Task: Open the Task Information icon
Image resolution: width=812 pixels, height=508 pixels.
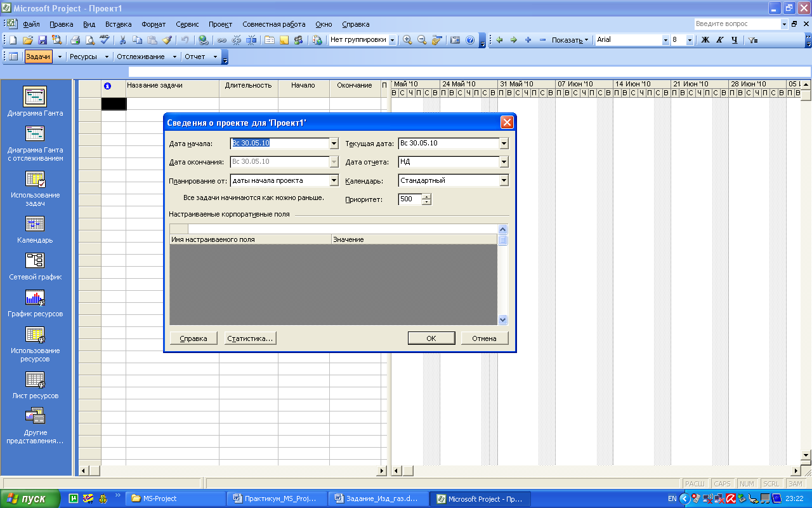Action: pyautogui.click(x=270, y=40)
